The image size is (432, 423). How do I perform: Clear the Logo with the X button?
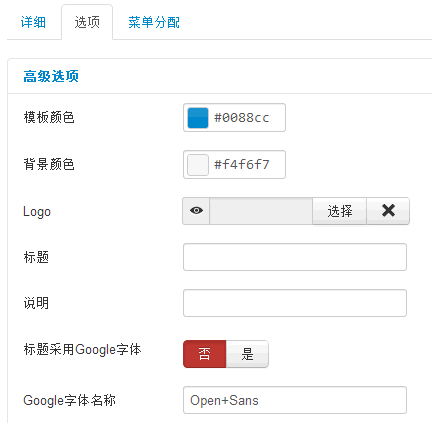point(388,211)
